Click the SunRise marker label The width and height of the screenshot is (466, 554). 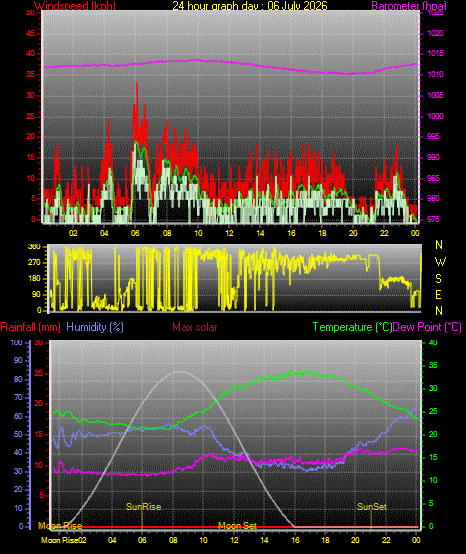tap(143, 507)
